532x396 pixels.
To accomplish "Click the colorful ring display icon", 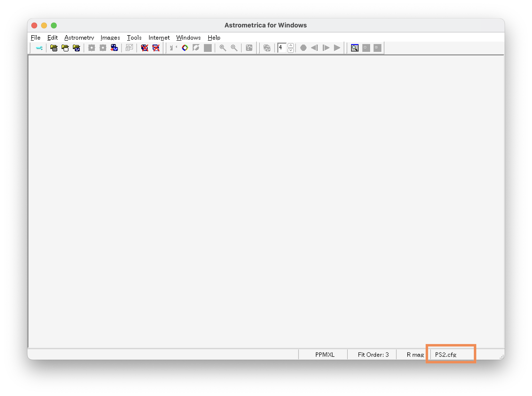I will coord(185,48).
